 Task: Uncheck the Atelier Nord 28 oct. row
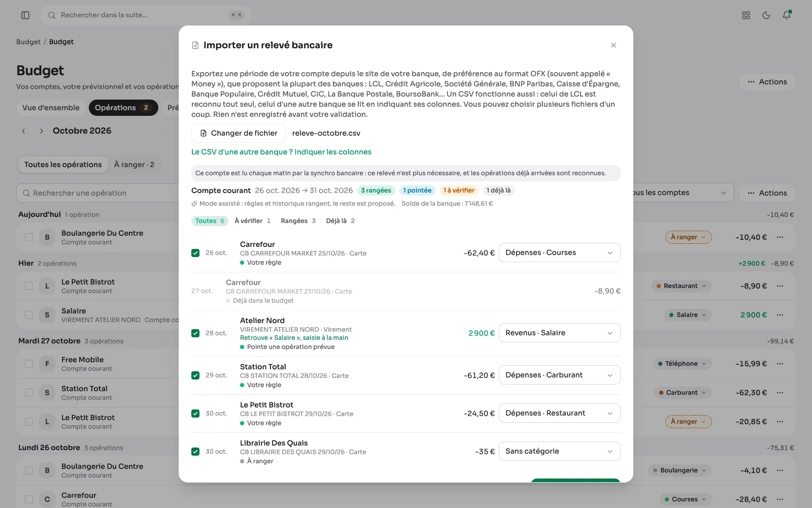pyautogui.click(x=195, y=333)
